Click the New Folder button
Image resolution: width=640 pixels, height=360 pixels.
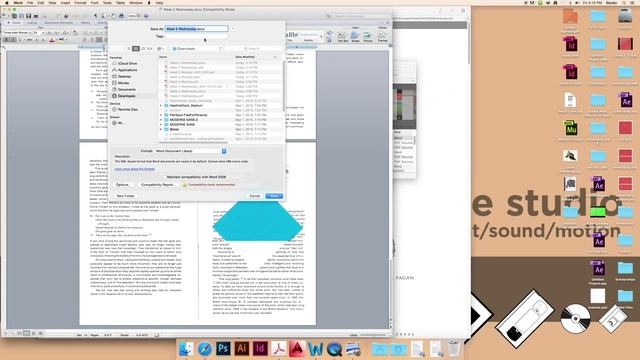point(125,196)
